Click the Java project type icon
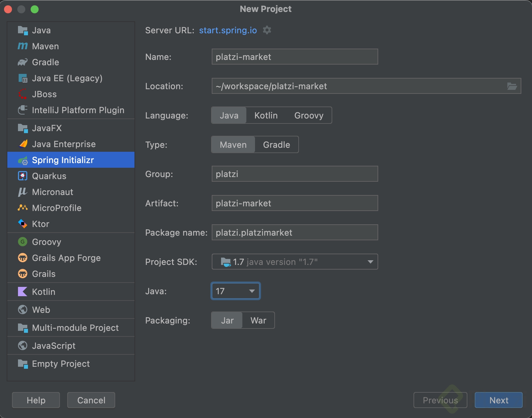Screen dimensions: 532x418 pyautogui.click(x=23, y=30)
